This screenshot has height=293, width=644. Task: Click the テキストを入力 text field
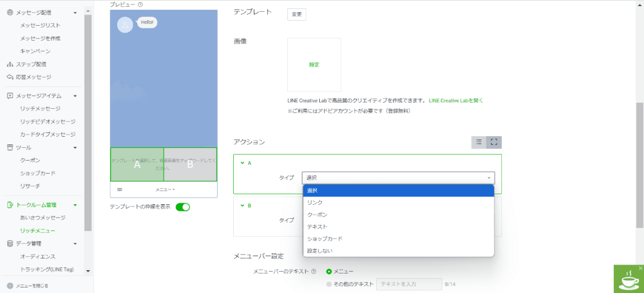(x=409, y=284)
